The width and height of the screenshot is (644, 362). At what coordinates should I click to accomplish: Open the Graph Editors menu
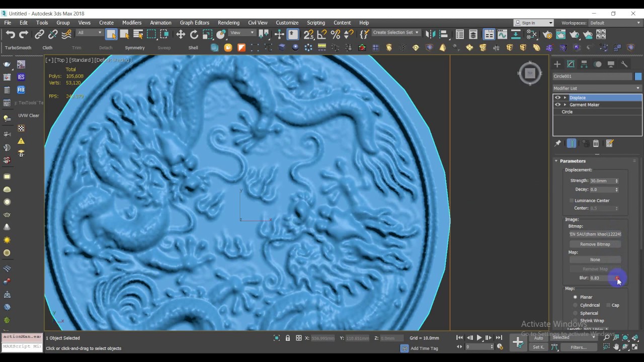point(194,23)
